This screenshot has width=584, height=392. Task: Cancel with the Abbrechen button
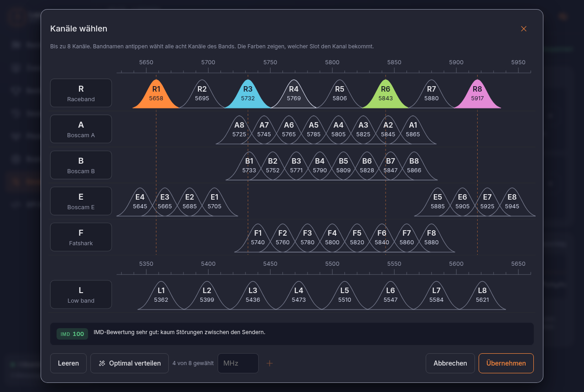(450, 363)
